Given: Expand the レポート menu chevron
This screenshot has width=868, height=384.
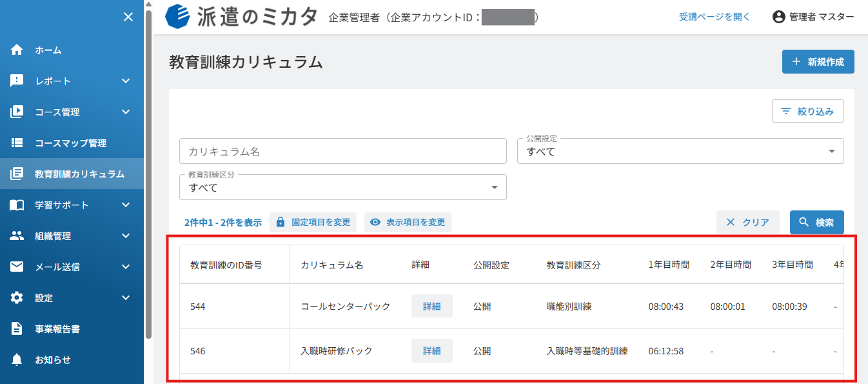Looking at the screenshot, I should pyautogui.click(x=126, y=81).
